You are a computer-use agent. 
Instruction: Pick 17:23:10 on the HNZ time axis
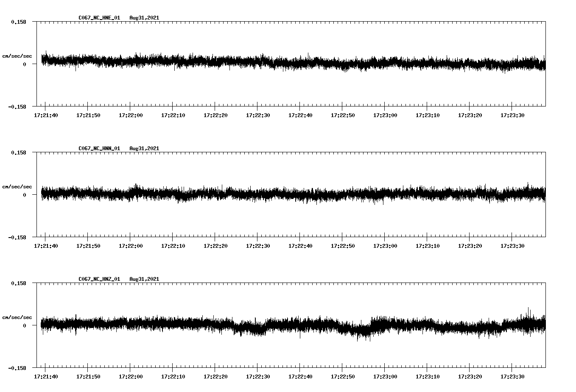(x=428, y=376)
